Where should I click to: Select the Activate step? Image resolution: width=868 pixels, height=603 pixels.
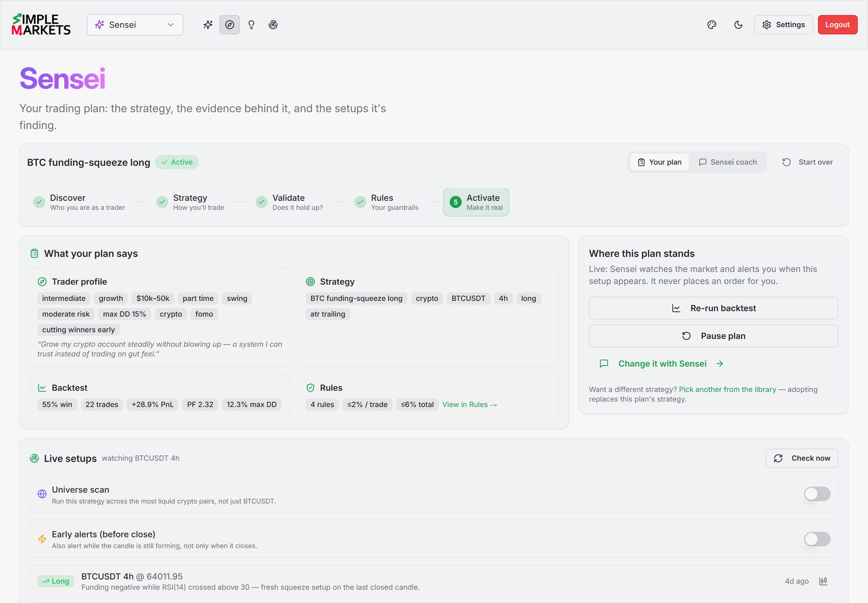coord(476,202)
